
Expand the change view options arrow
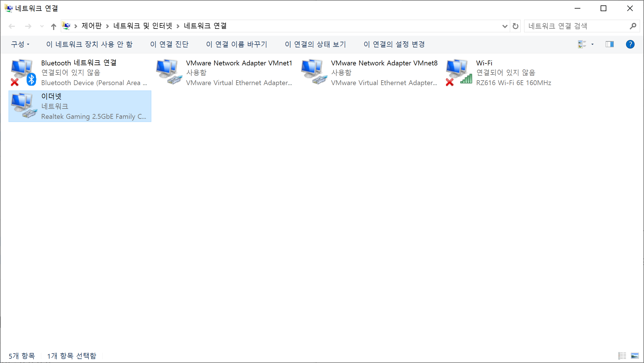pyautogui.click(x=592, y=44)
